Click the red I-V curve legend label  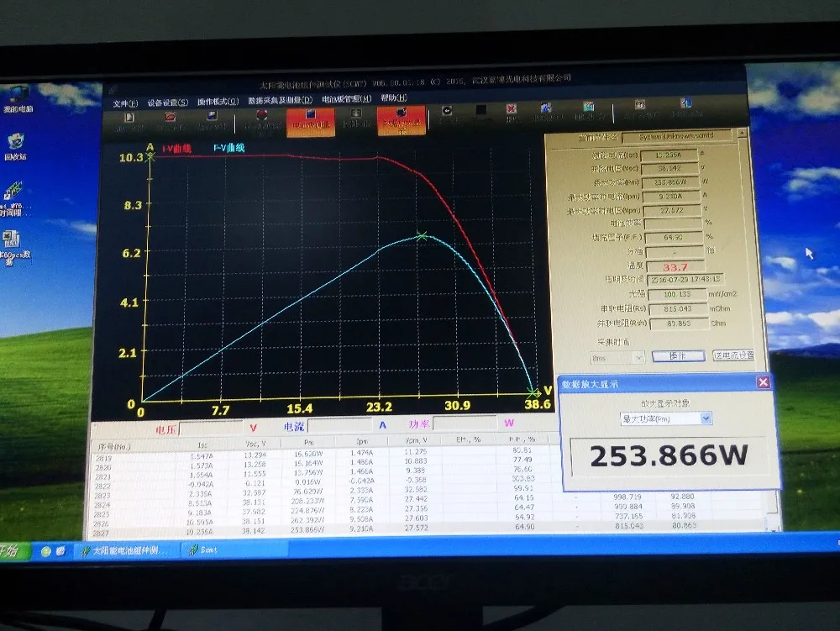176,149
